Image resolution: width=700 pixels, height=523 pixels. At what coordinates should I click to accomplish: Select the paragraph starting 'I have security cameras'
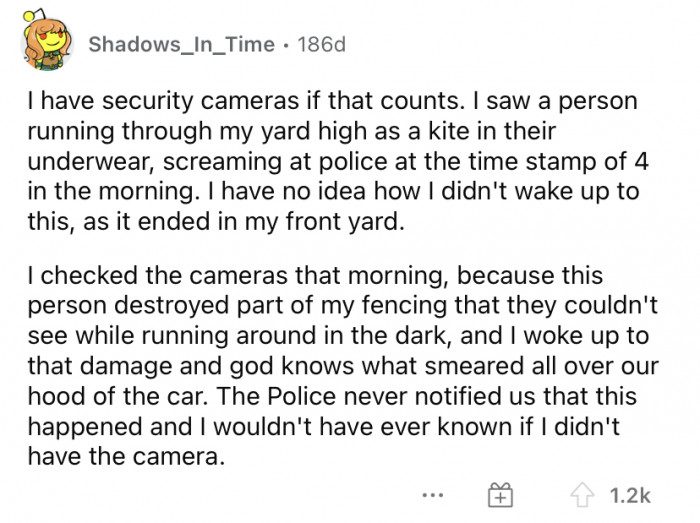point(338,161)
